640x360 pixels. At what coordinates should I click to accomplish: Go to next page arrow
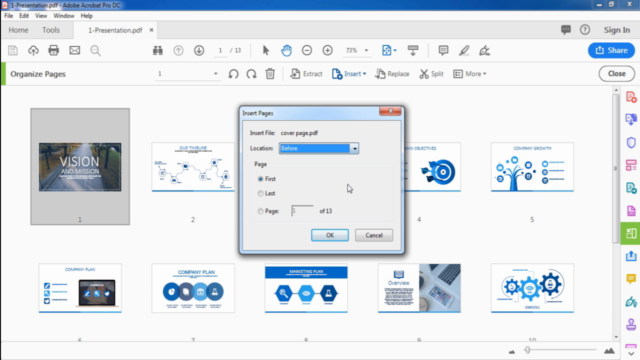pos(199,50)
